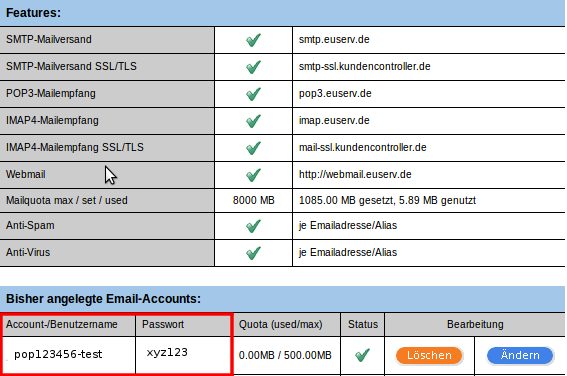The image size is (567, 376).
Task: Edit the account with the Ändern button
Action: pos(520,355)
